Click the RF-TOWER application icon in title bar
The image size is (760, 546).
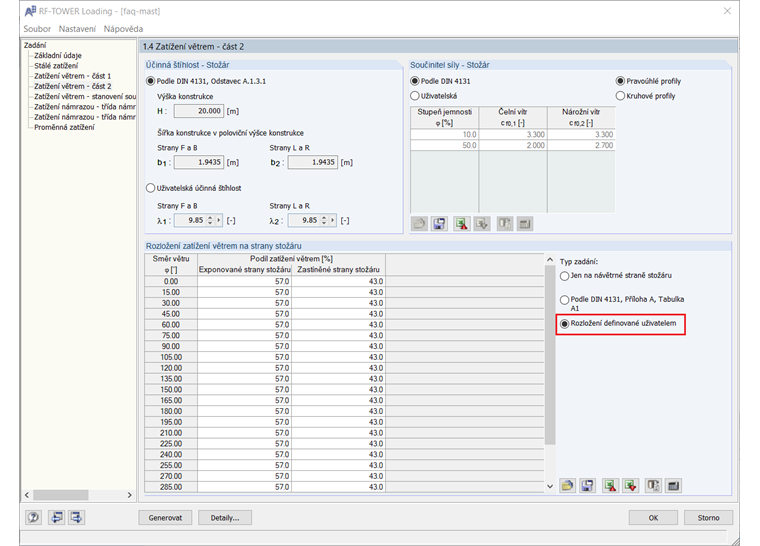click(30, 11)
